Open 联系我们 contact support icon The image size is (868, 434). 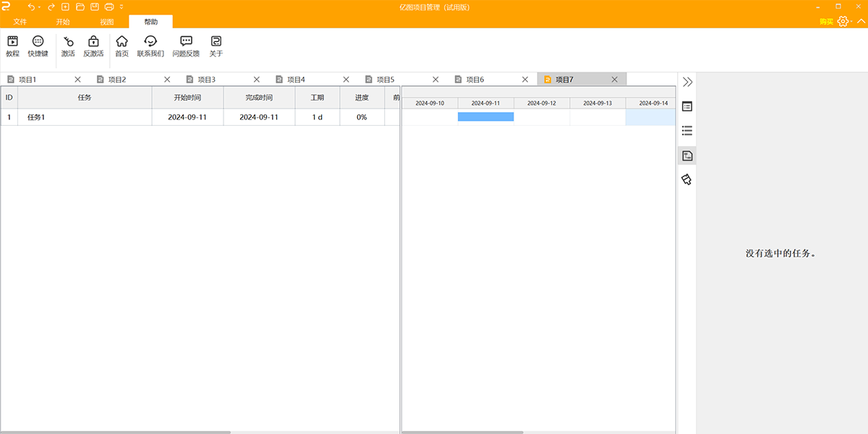[150, 46]
